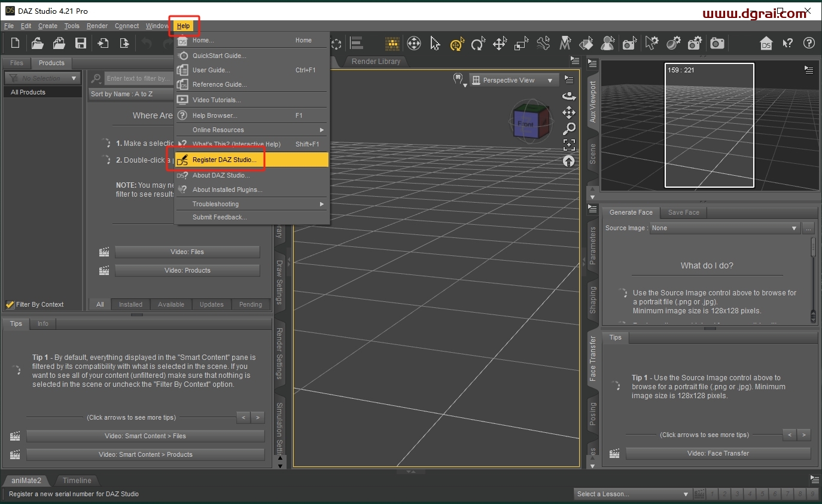Click the Video: Products button
The height and width of the screenshot is (504, 822).
coord(187,270)
